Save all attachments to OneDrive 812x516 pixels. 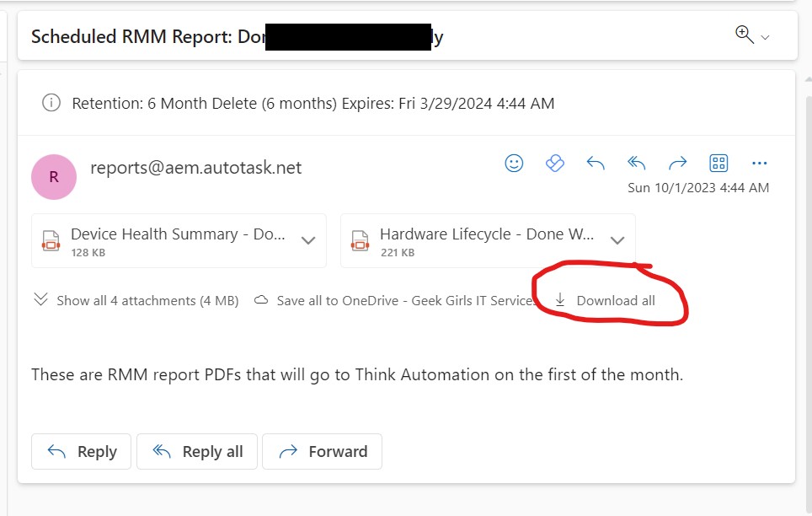[x=396, y=301]
